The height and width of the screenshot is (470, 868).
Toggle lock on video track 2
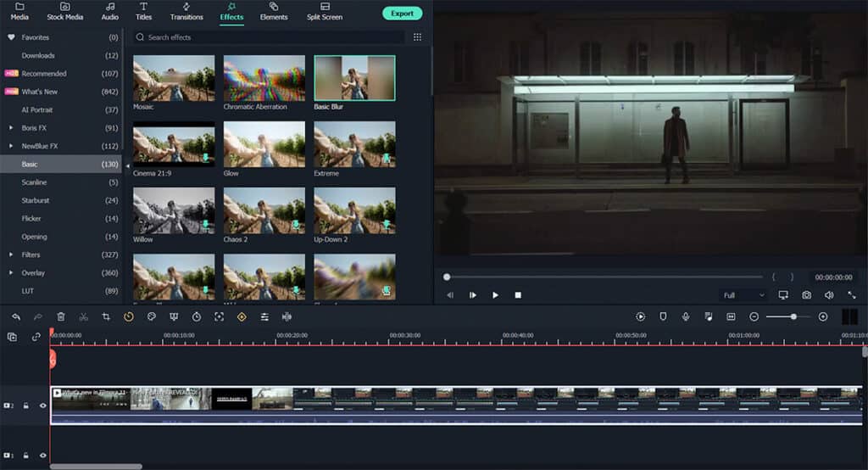[x=25, y=406]
